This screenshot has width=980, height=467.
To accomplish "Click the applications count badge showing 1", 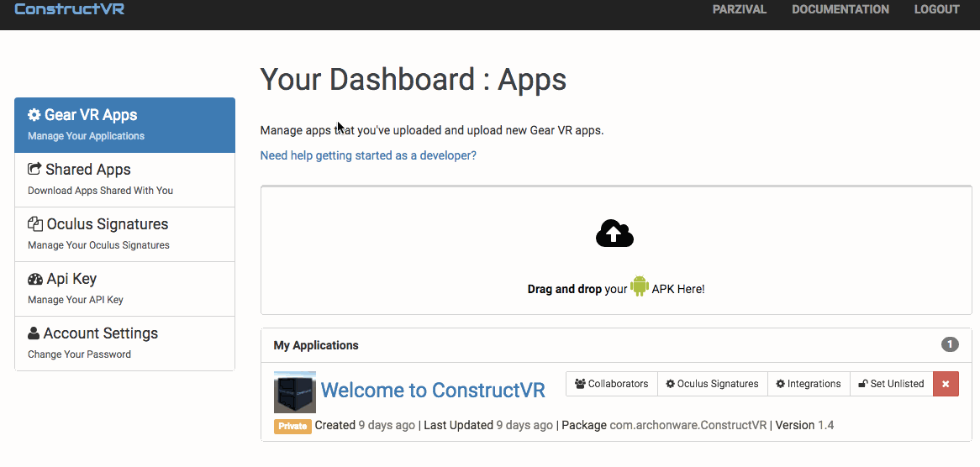I will click(x=950, y=344).
